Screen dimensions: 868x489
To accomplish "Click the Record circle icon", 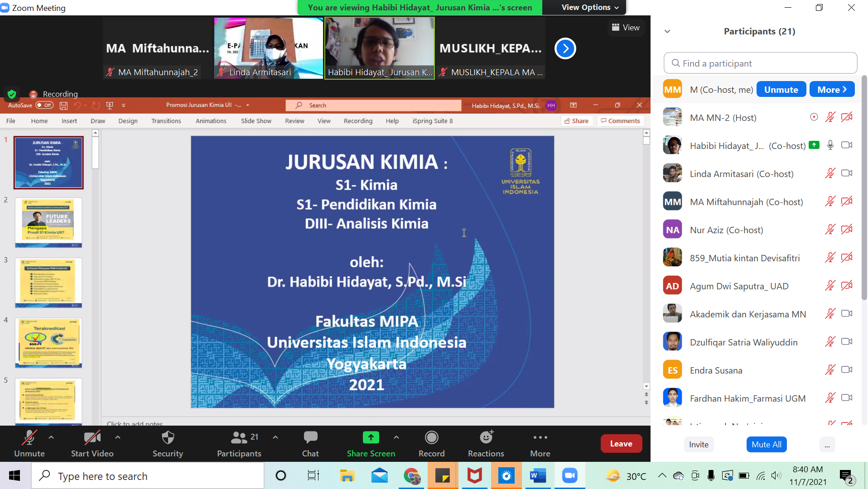I will coord(431,438).
